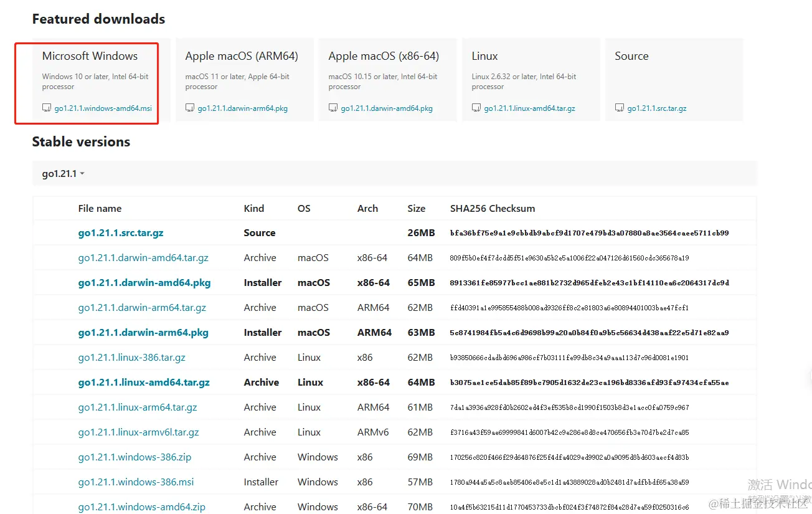Select the checksum of go1.21.1.windows-386.msi
Image resolution: width=812 pixels, height=514 pixels.
click(569, 482)
